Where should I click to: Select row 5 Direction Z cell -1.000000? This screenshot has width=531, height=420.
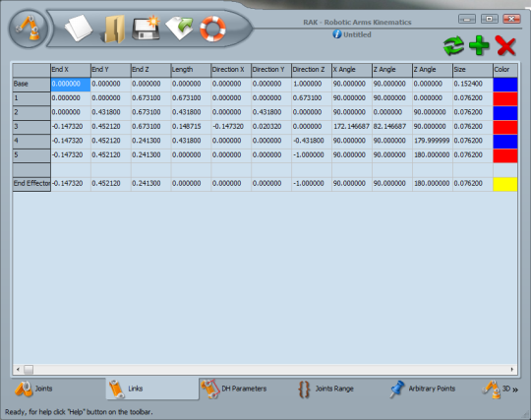tap(312, 155)
